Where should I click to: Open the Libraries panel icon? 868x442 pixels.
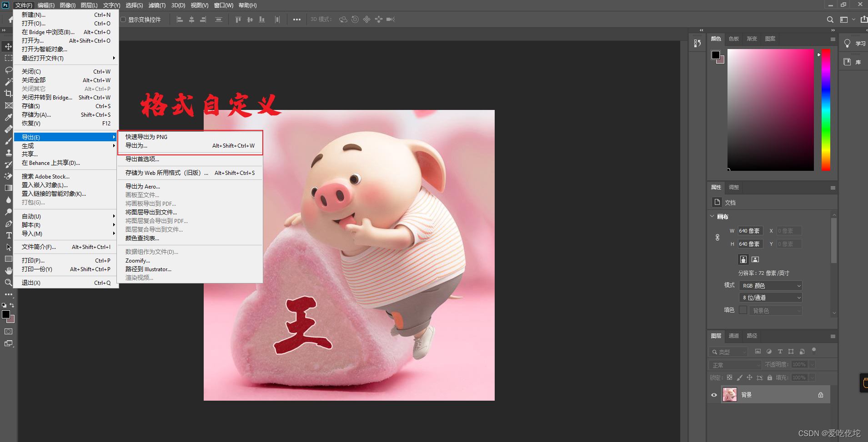tap(847, 62)
